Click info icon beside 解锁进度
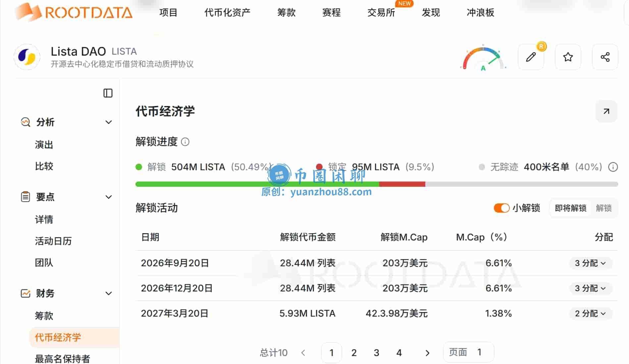The image size is (629, 364). tap(185, 142)
